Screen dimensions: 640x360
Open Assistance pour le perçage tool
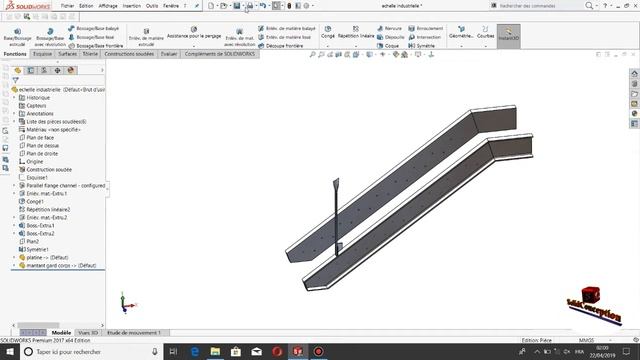[194, 33]
